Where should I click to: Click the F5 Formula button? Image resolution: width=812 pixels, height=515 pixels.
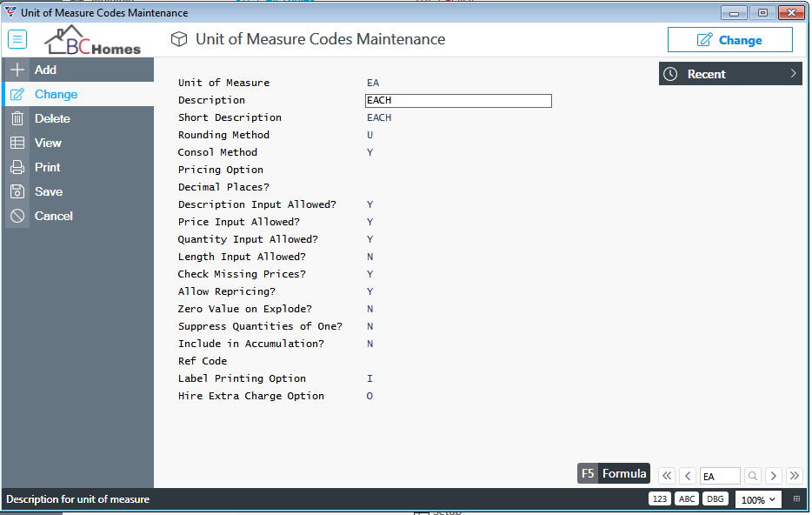(614, 473)
